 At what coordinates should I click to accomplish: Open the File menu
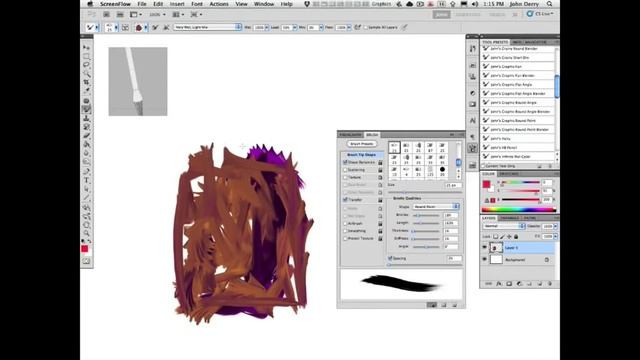pyautogui.click(x=142, y=4)
